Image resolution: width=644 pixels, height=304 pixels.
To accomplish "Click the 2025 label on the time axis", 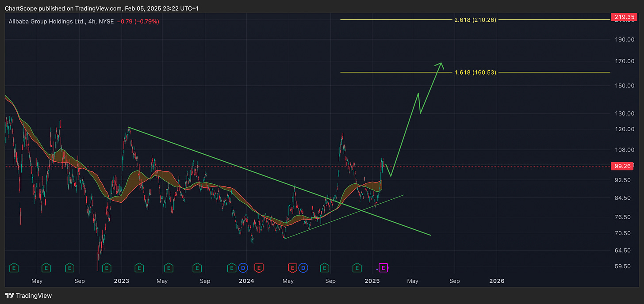I will point(372,281).
